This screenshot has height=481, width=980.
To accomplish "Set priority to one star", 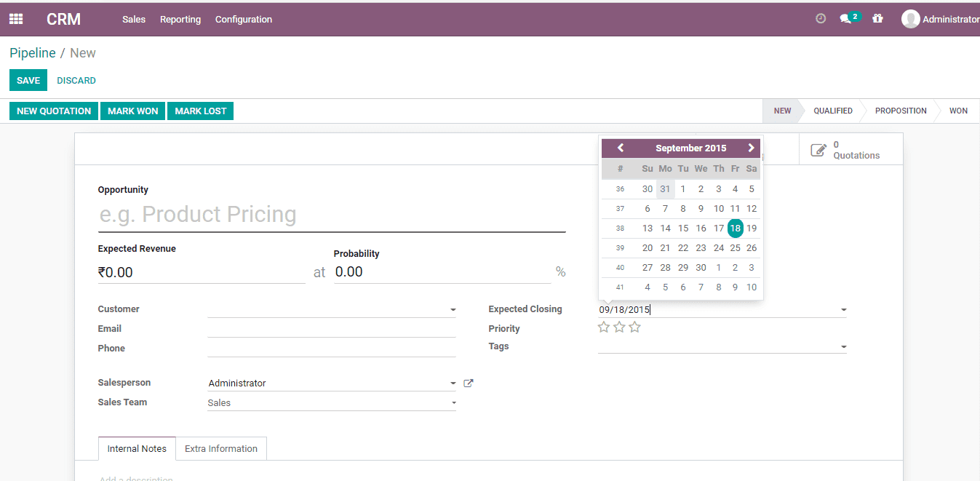I will (x=604, y=327).
